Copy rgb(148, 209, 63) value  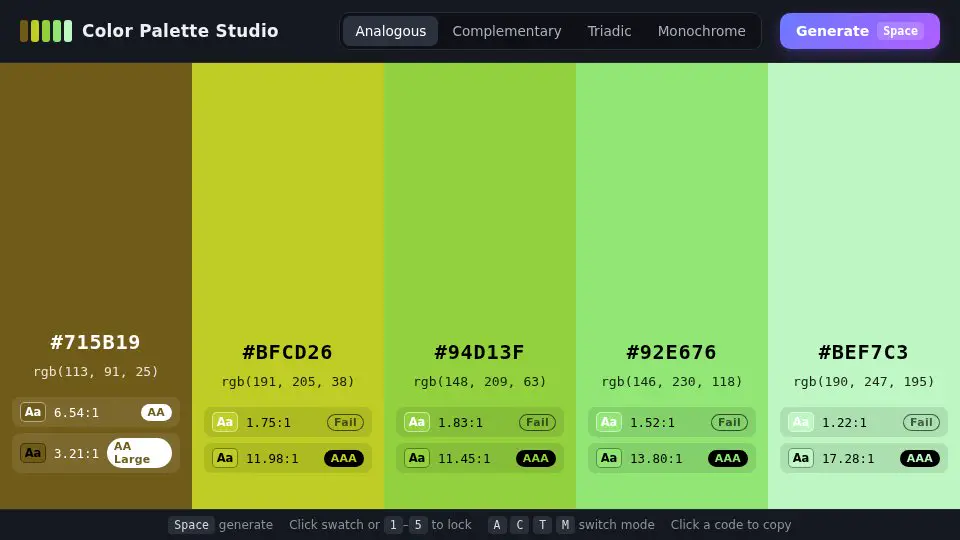click(x=479, y=381)
